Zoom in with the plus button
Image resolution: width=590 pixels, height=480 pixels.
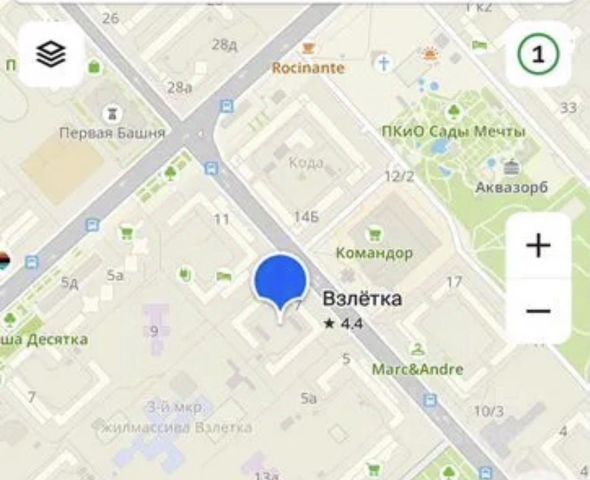[x=538, y=246]
